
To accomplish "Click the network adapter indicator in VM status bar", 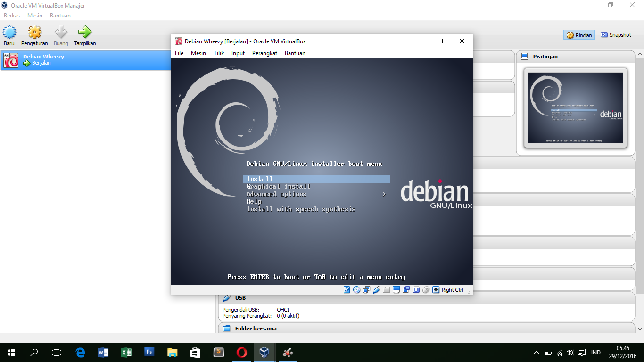I will click(367, 290).
